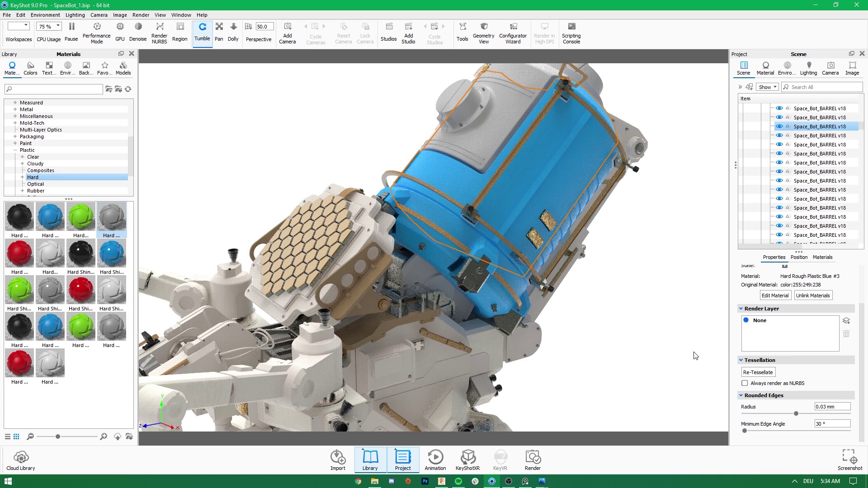Open the Cloud Library

click(x=21, y=460)
